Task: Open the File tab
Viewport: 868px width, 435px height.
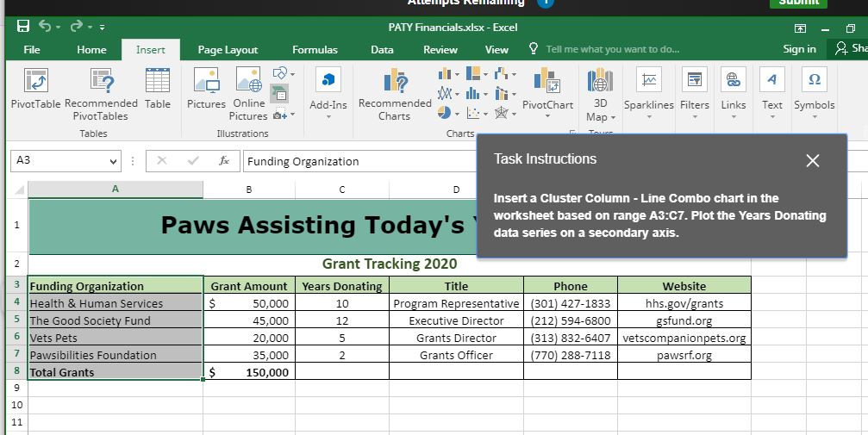Action: (x=32, y=49)
